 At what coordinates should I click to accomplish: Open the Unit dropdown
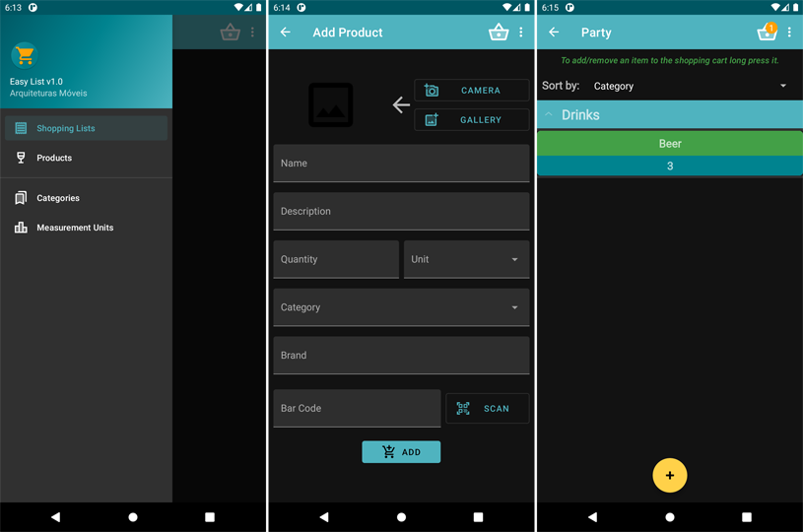click(466, 259)
